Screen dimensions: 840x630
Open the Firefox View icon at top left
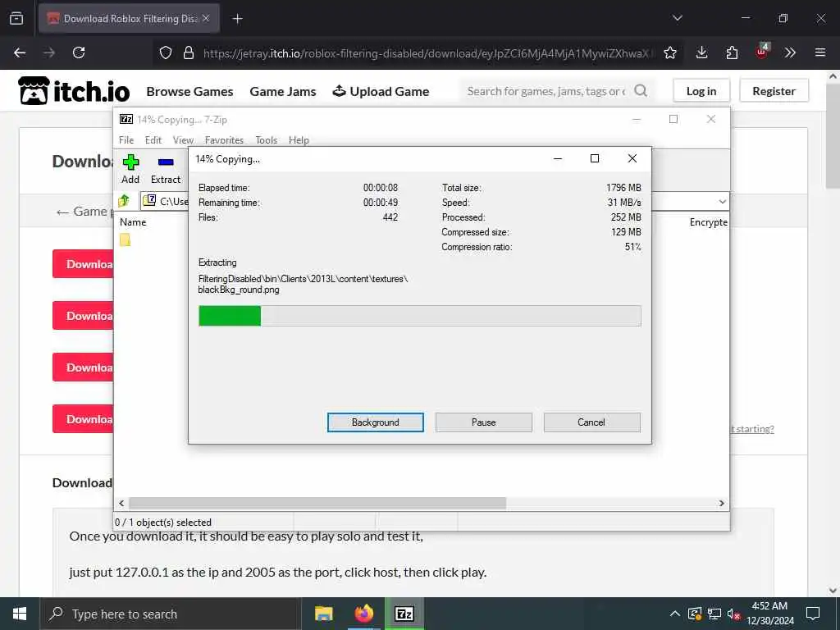(16, 18)
